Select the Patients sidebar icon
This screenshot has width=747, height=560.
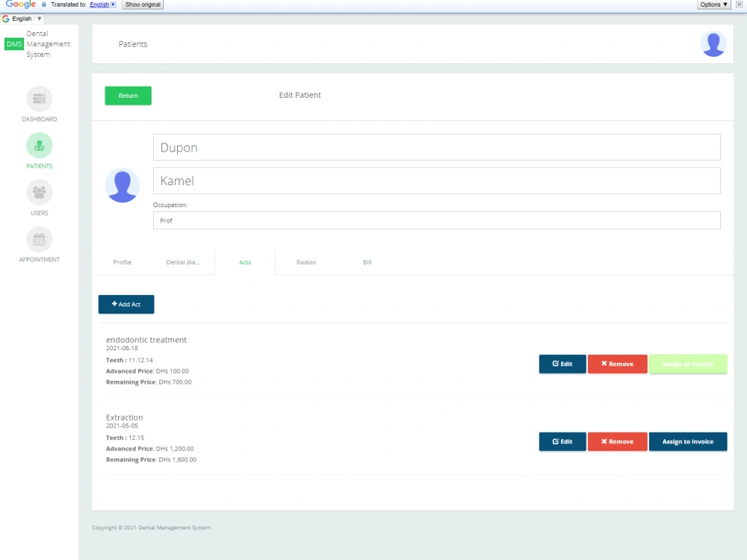[x=39, y=146]
